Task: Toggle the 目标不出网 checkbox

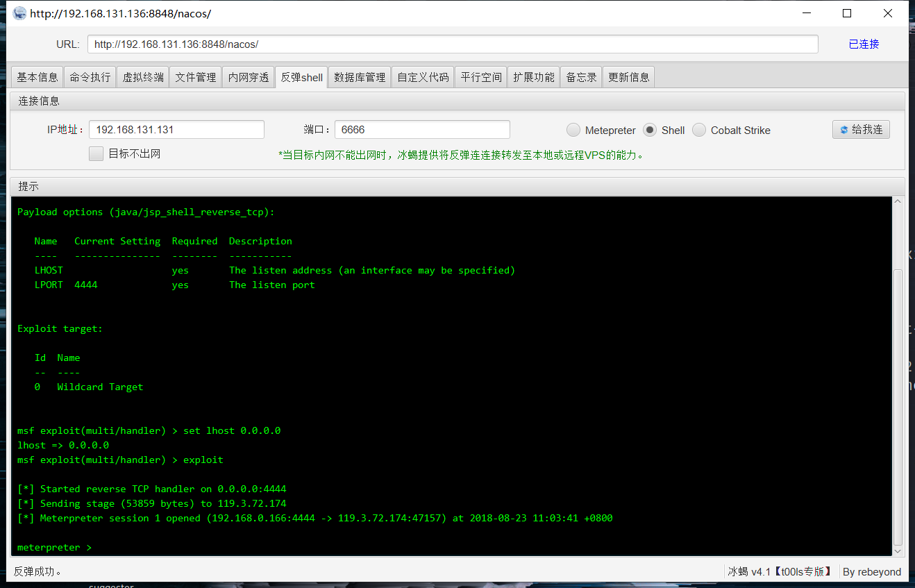Action: (96, 153)
